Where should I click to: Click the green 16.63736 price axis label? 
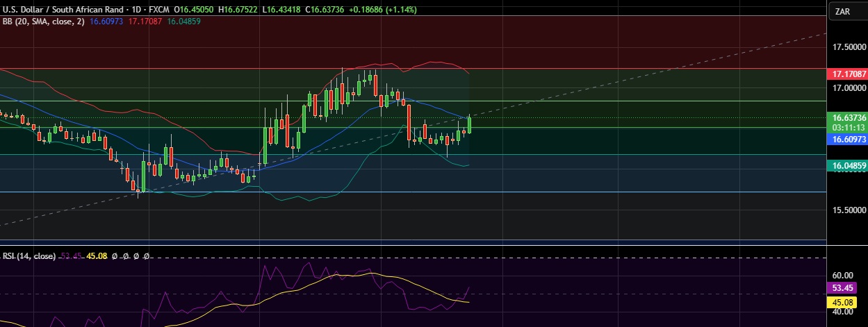coord(848,118)
